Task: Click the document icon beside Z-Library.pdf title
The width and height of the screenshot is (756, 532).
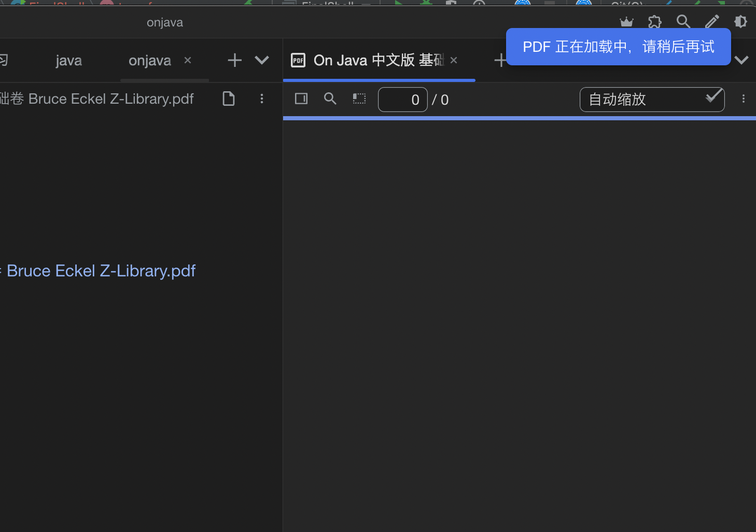Action: (229, 99)
